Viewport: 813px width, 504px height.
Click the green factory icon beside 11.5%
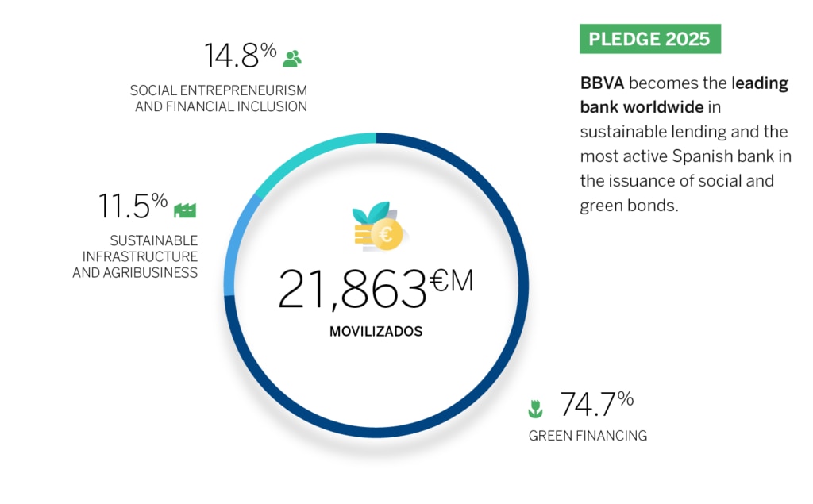(x=185, y=210)
